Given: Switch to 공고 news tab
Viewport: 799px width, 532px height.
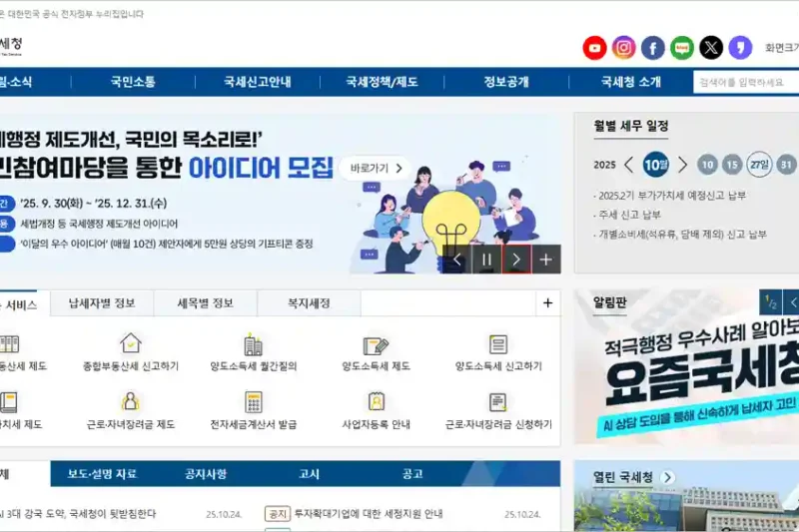Looking at the screenshot, I should [x=412, y=474].
